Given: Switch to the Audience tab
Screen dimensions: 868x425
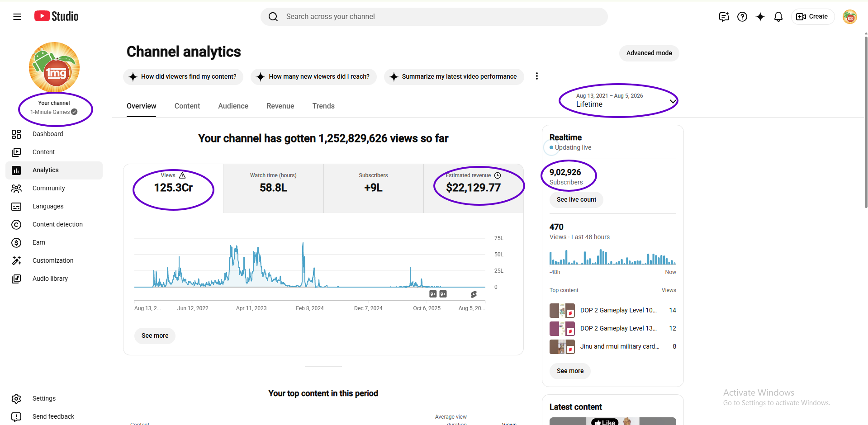Looking at the screenshot, I should pyautogui.click(x=233, y=106).
